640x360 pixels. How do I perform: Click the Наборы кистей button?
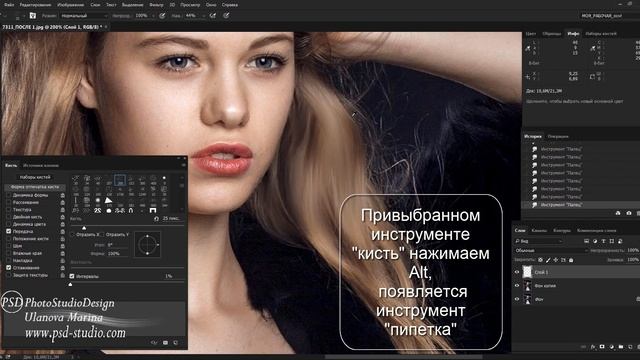click(35, 177)
